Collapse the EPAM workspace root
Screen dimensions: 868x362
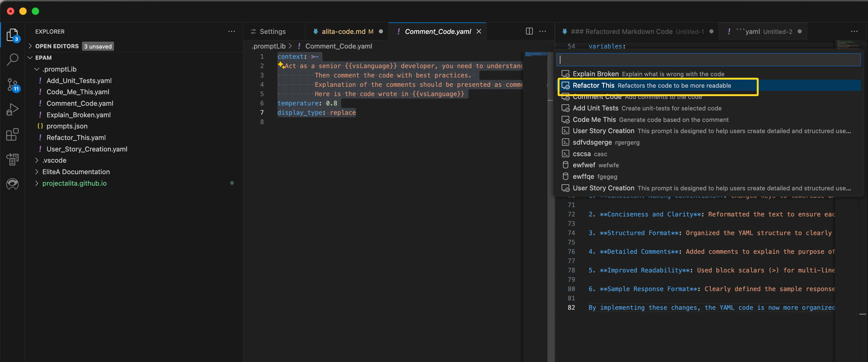click(x=30, y=58)
